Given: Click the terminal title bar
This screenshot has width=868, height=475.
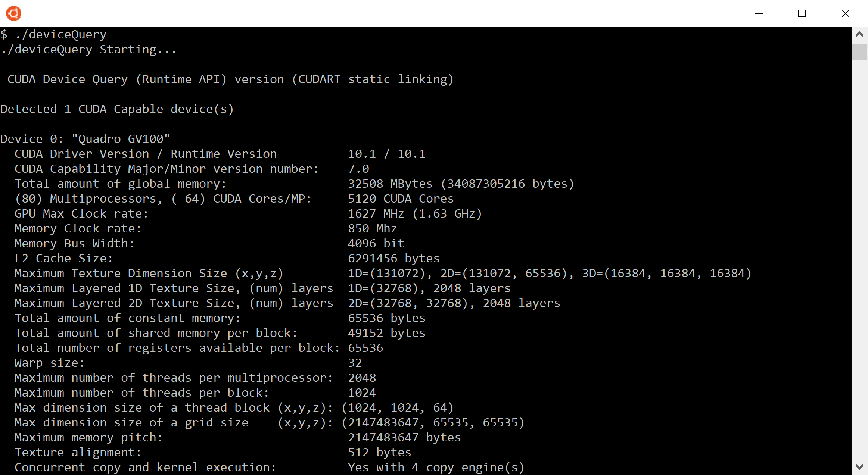Looking at the screenshot, I should tap(373, 13).
